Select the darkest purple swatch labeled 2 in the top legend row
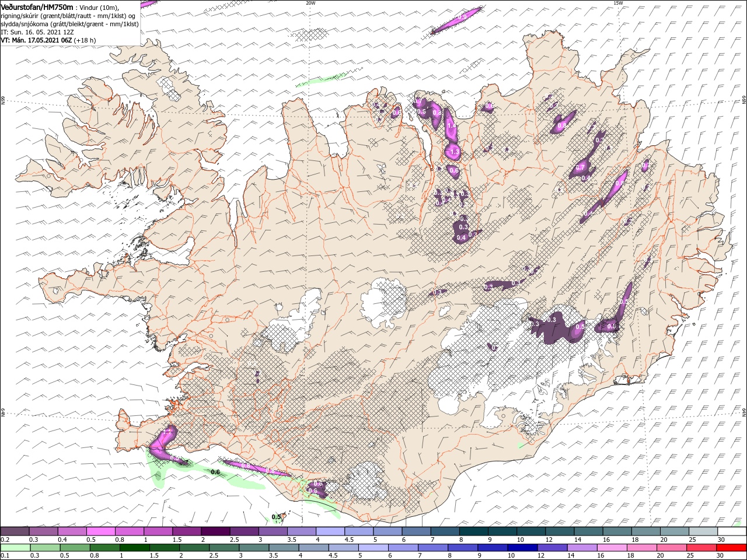Viewport: 747px width, 560px height. click(215, 531)
